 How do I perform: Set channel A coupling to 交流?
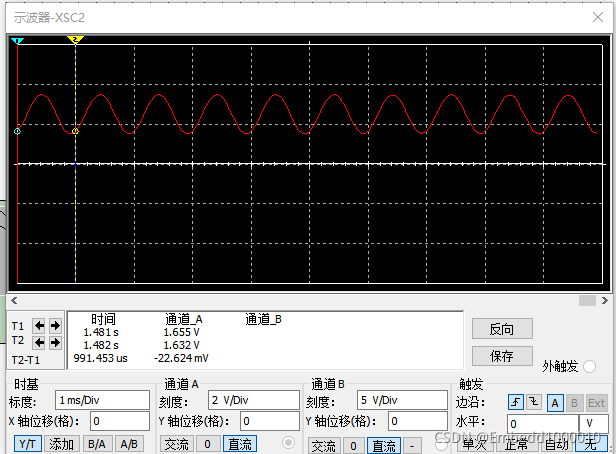[176, 444]
